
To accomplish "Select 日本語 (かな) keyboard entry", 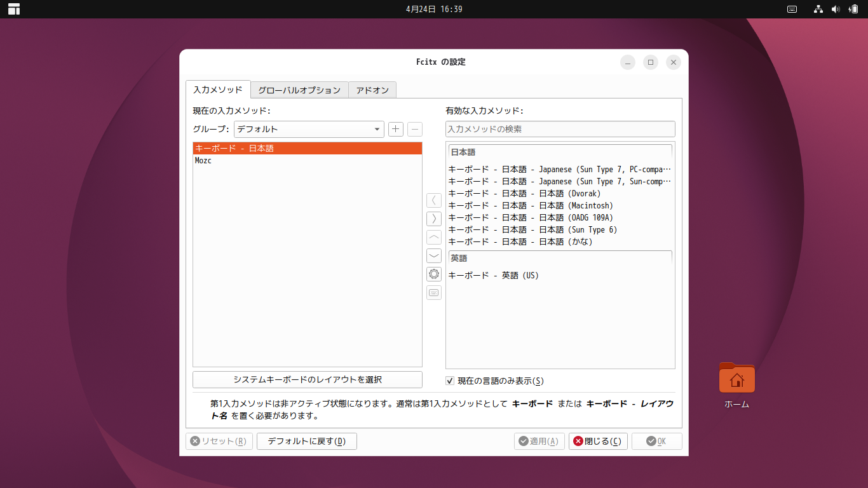I will point(560,242).
